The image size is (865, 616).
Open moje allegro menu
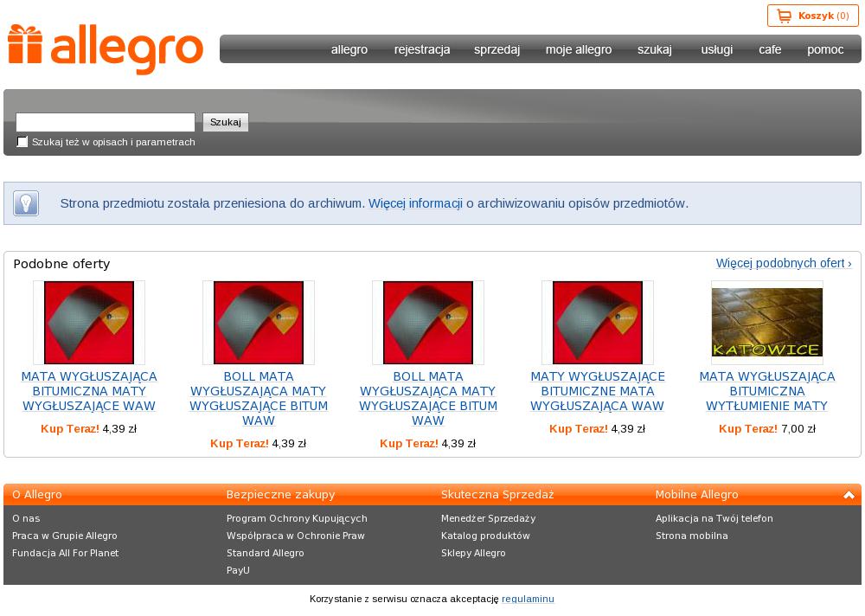click(x=579, y=49)
